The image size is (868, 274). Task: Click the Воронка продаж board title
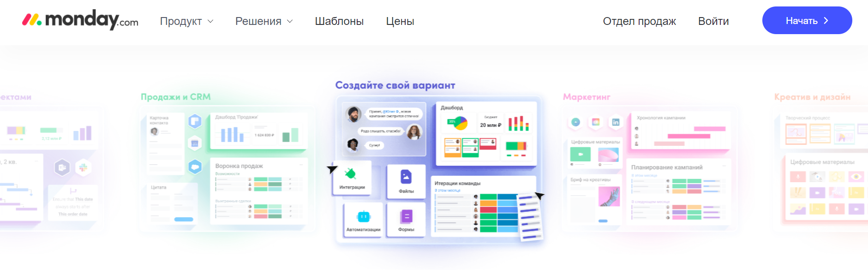click(x=239, y=166)
